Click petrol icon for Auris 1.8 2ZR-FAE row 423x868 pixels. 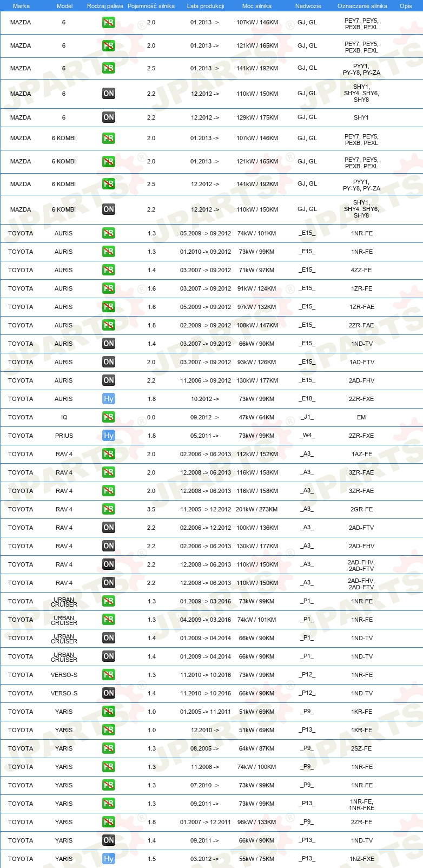pos(109,325)
